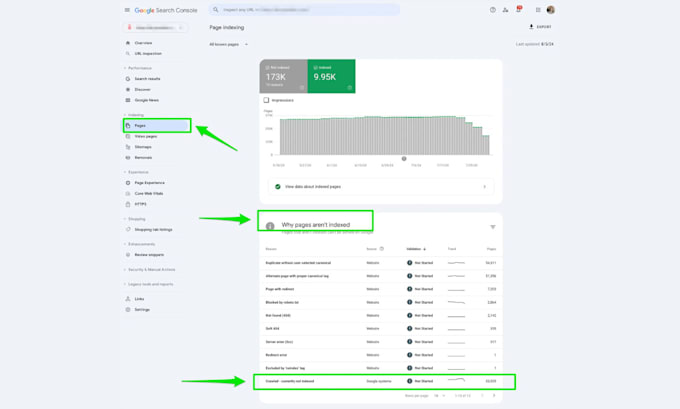The image size is (680, 409).
Task: Open Search results in sidebar
Action: pyautogui.click(x=147, y=79)
